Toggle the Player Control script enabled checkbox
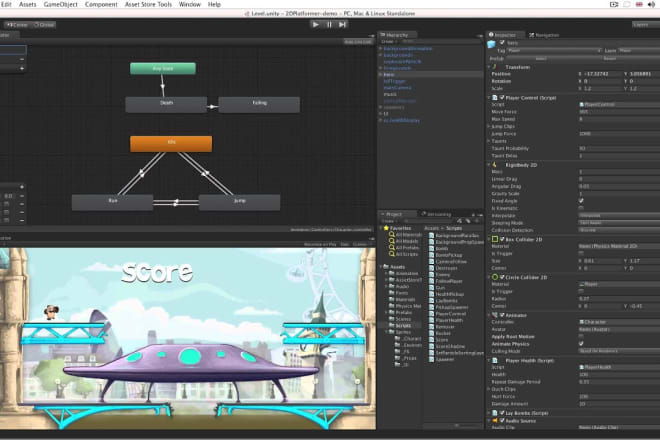 [502, 98]
